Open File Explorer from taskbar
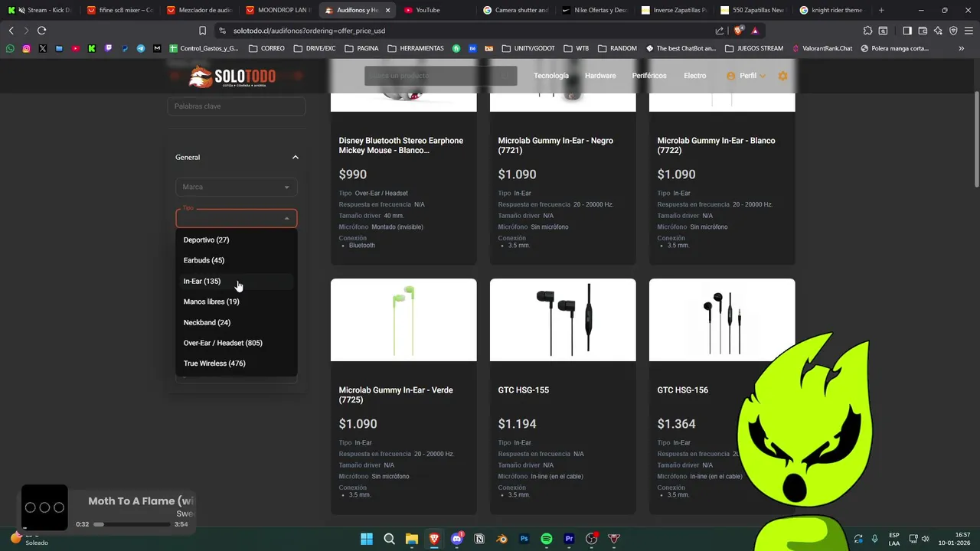 411,539
